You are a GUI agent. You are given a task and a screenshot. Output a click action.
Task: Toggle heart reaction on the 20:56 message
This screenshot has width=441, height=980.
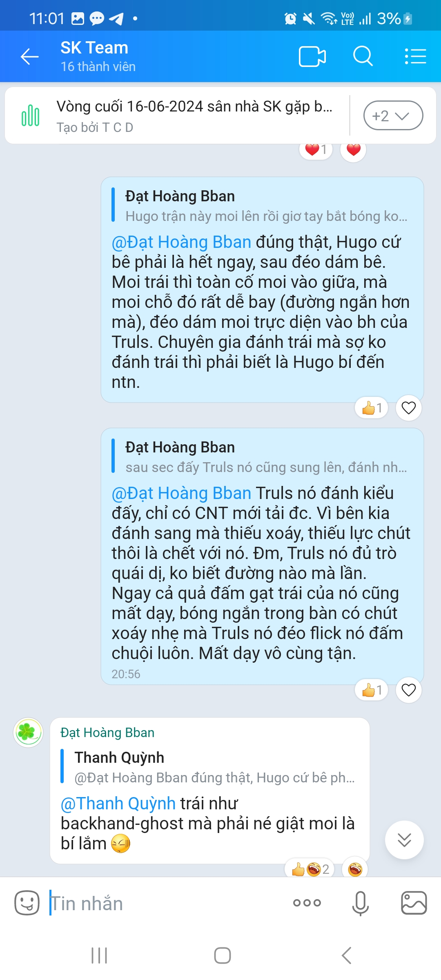pos(409,690)
